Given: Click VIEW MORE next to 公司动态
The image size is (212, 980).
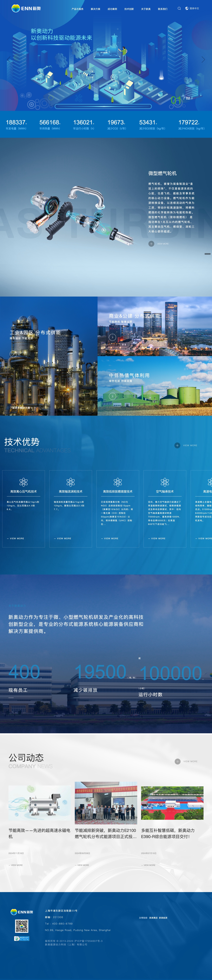Looking at the screenshot, I should click(x=190, y=761).
